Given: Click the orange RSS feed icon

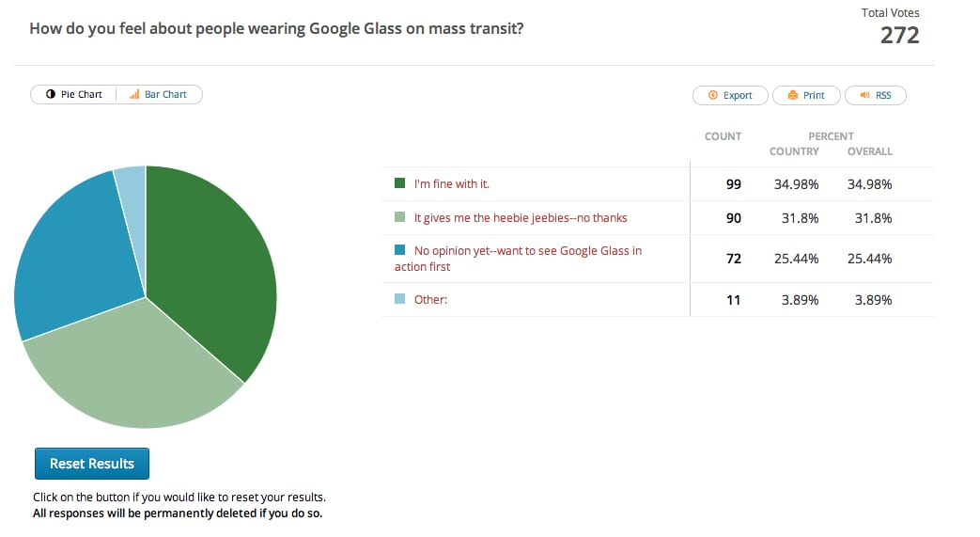Looking at the screenshot, I should point(865,95).
